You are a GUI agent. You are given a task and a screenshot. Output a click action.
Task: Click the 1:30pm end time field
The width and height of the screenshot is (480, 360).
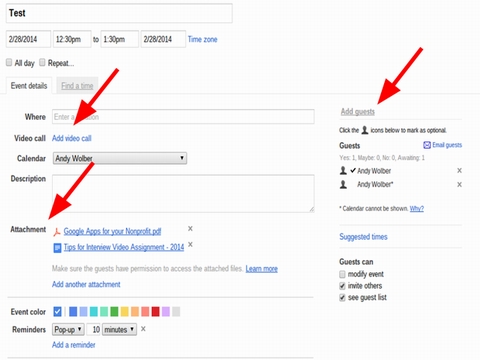pos(120,39)
